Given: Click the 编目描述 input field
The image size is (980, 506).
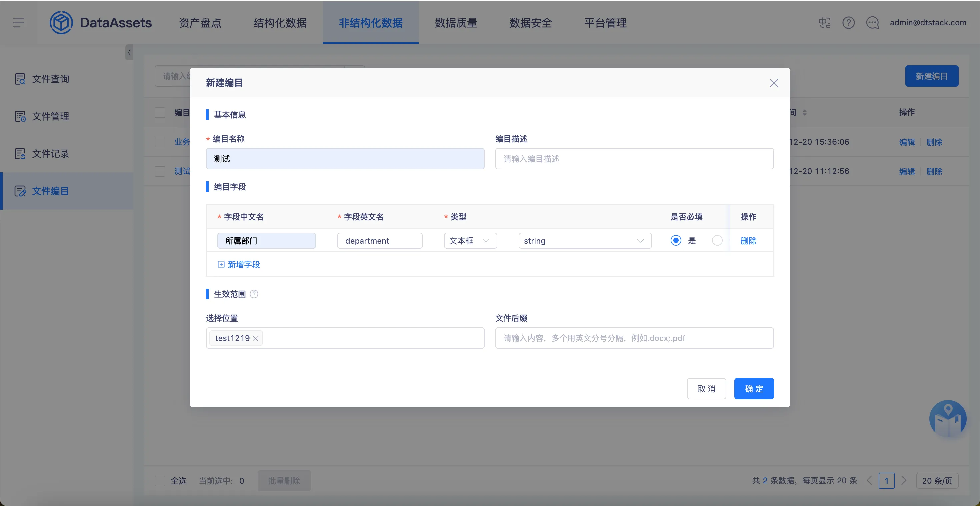Looking at the screenshot, I should [x=634, y=159].
